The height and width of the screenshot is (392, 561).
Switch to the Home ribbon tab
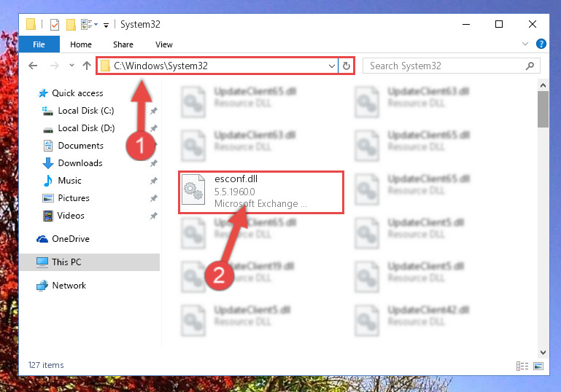[81, 44]
